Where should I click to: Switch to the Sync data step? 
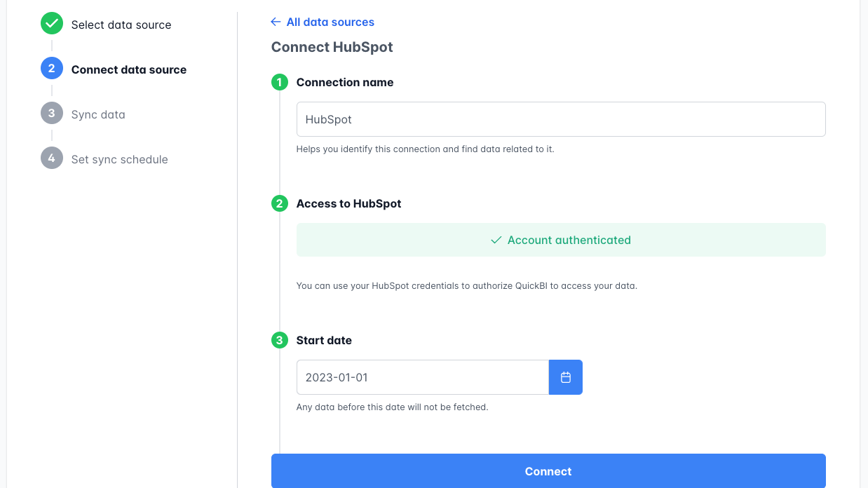pos(98,114)
